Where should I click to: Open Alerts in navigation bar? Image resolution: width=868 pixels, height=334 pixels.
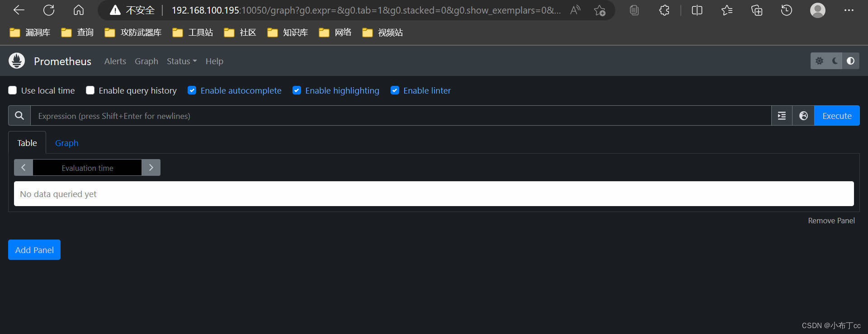tap(115, 61)
